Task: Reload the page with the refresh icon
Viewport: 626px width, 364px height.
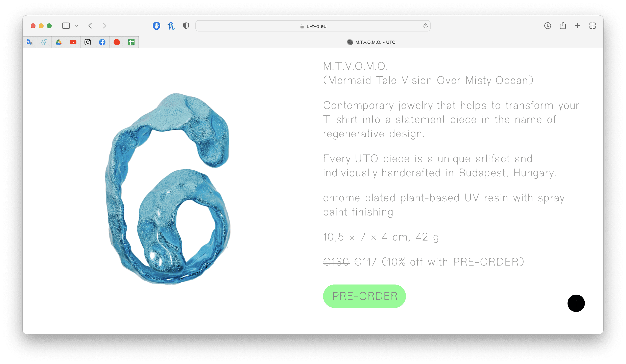Action: click(x=425, y=26)
